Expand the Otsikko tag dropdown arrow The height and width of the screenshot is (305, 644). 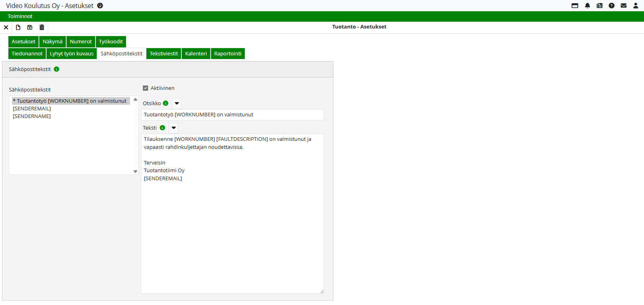(x=177, y=104)
